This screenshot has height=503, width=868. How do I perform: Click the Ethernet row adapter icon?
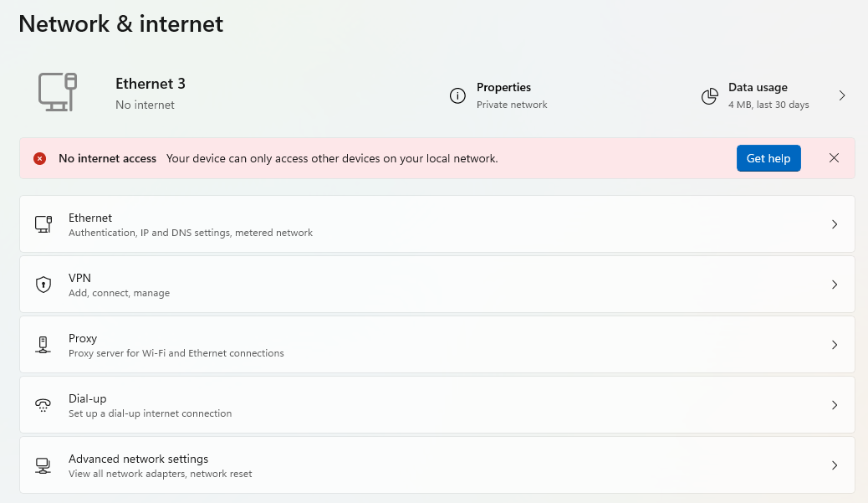pyautogui.click(x=43, y=224)
